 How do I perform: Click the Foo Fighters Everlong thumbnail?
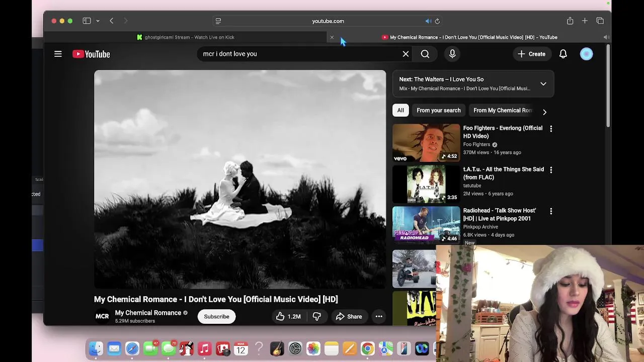pos(426,143)
